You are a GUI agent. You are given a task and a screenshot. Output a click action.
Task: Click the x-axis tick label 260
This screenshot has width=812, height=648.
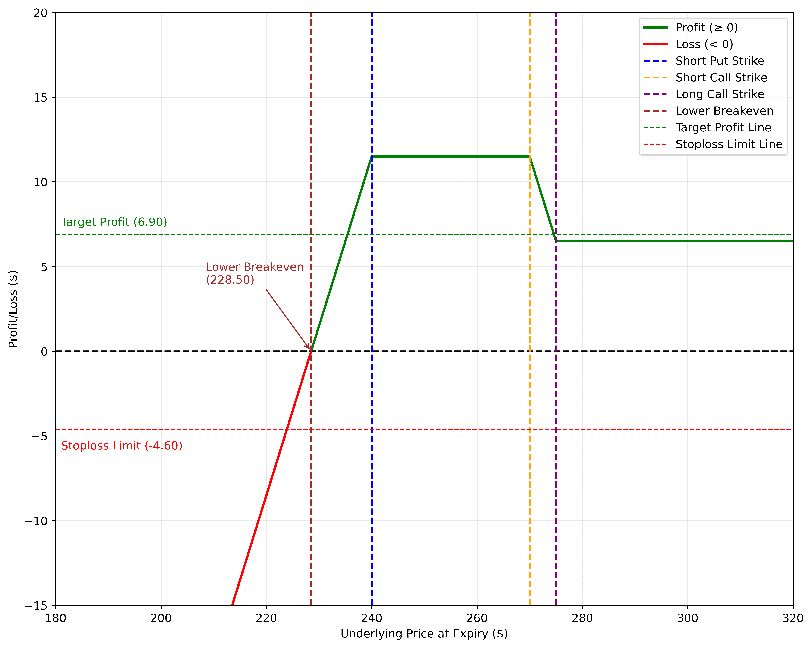(477, 618)
